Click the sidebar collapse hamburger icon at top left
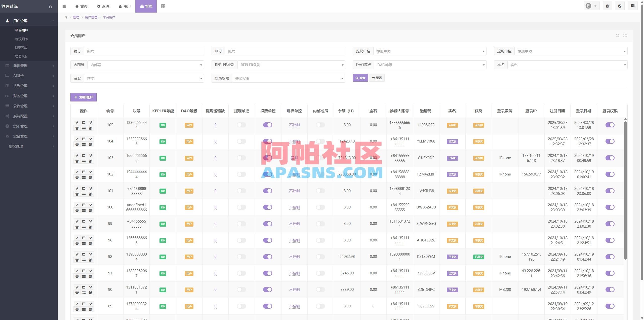The image size is (644, 320). pos(64,6)
